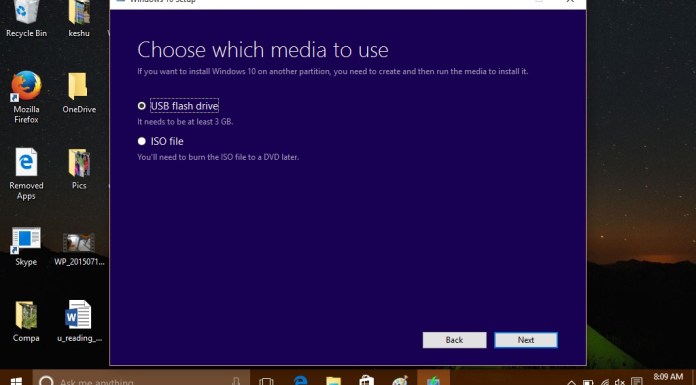
Task: Select the WP_2015071 video file icon
Action: coord(79,250)
